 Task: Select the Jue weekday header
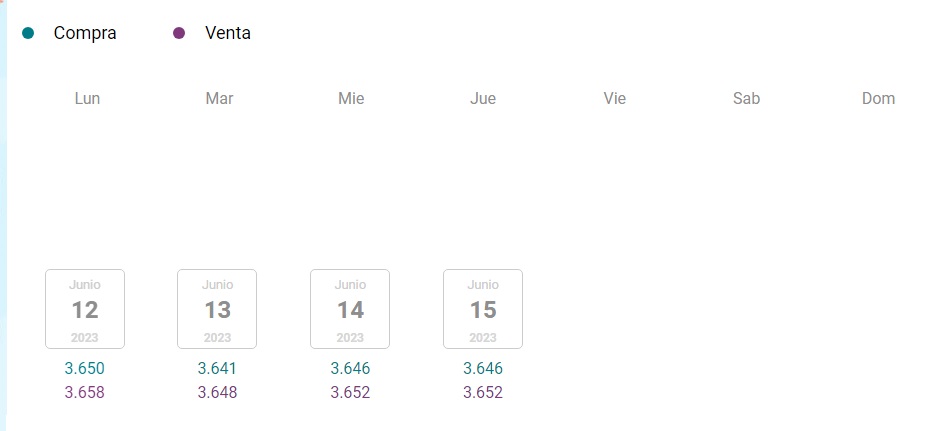pyautogui.click(x=483, y=98)
